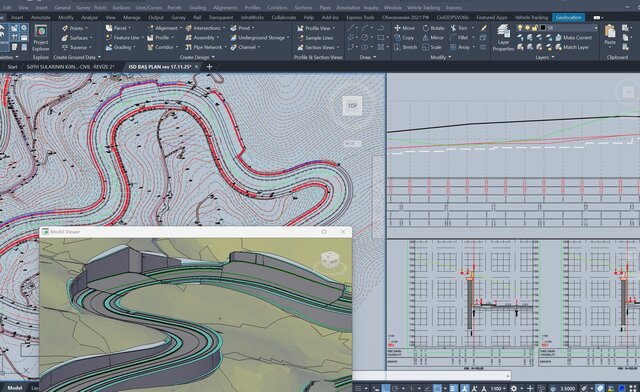Toggle lineweight display in status bar
640x392 pixels.
point(453,388)
